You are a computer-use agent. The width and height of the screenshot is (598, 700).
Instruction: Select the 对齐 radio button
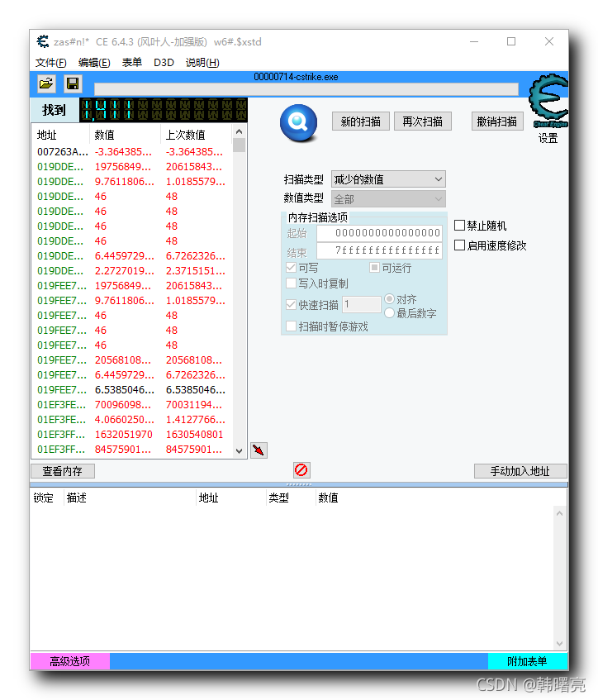(390, 298)
